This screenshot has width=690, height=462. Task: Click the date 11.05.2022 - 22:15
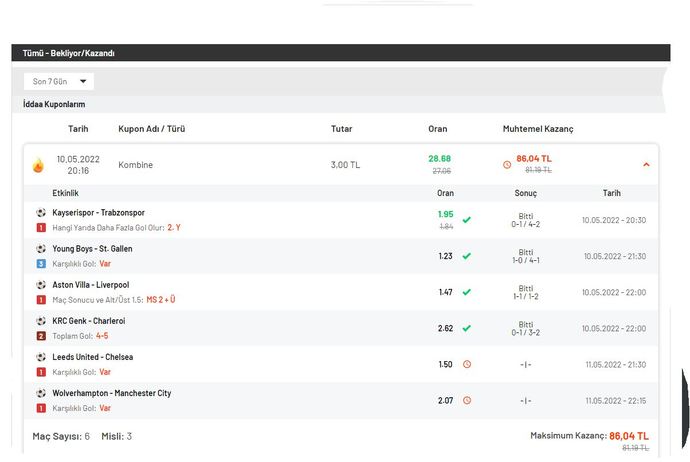click(616, 401)
